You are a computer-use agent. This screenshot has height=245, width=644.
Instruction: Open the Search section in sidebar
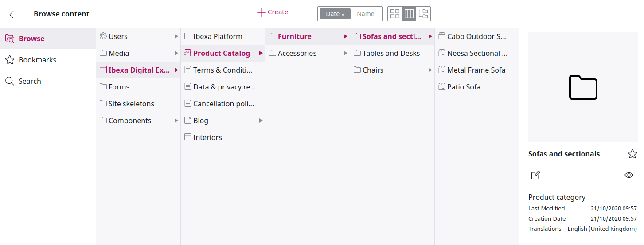(x=30, y=81)
